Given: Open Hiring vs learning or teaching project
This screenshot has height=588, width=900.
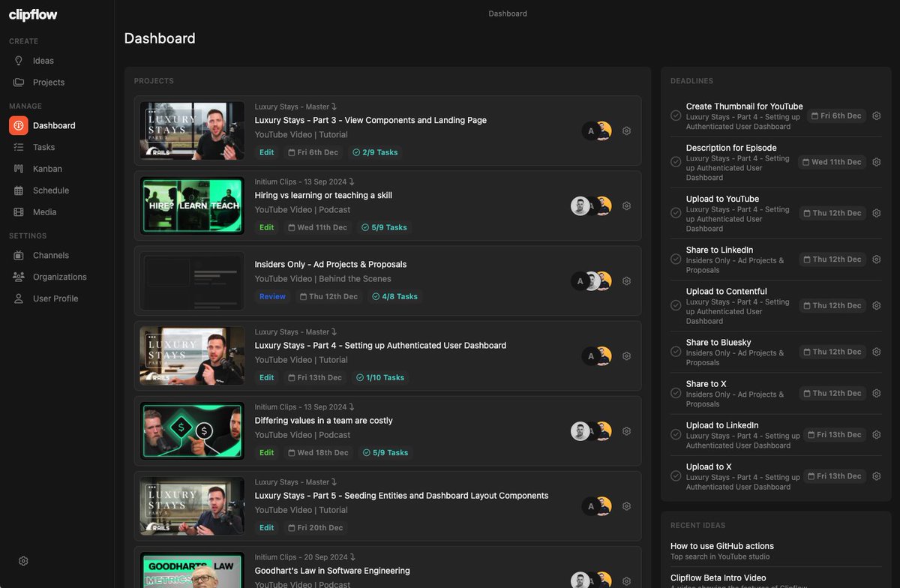Looking at the screenshot, I should (323, 195).
